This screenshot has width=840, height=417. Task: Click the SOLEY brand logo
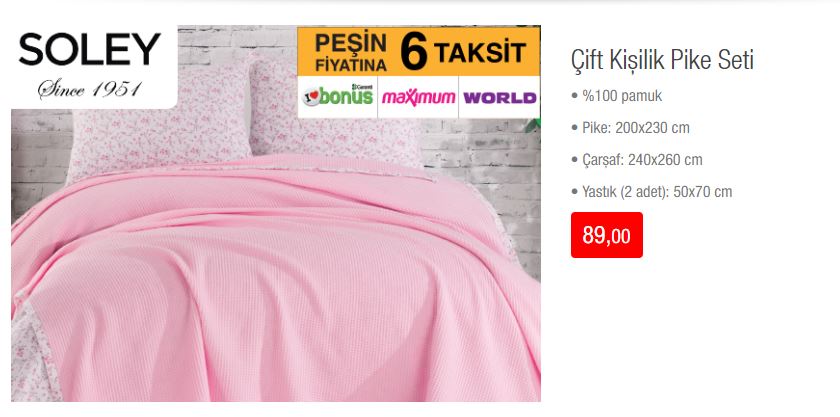click(89, 50)
